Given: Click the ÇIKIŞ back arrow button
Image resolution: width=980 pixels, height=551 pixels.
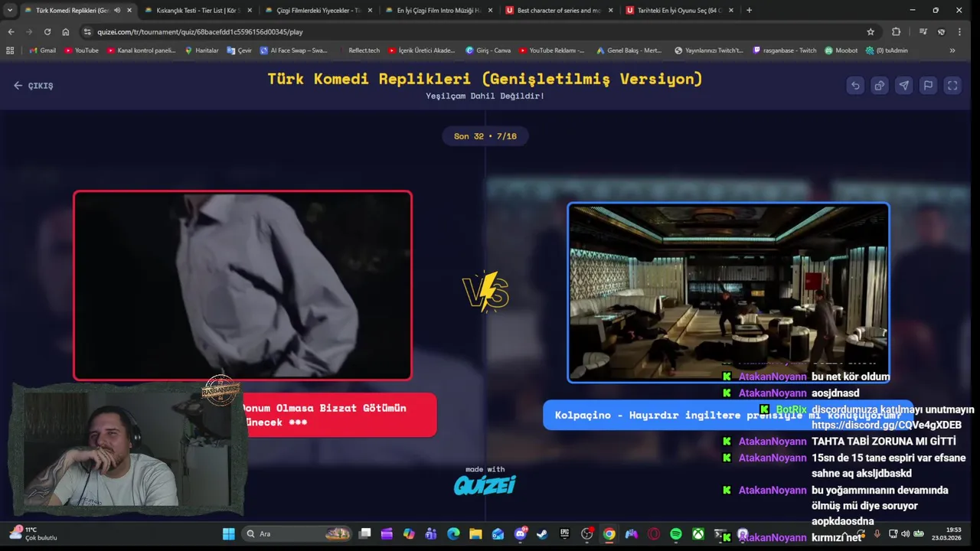Looking at the screenshot, I should [34, 86].
